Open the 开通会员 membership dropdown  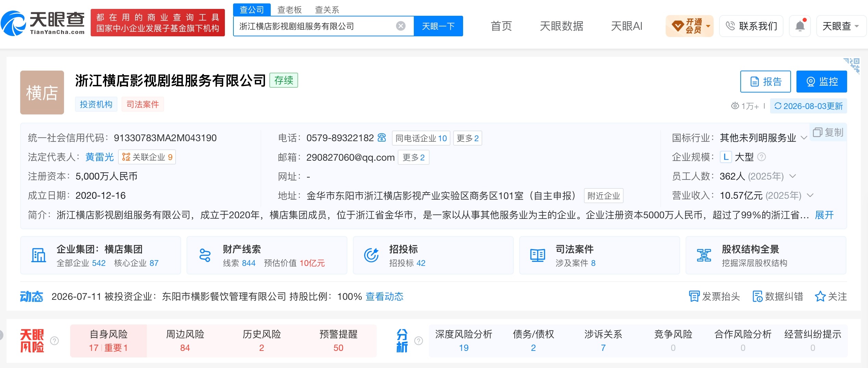pos(690,26)
